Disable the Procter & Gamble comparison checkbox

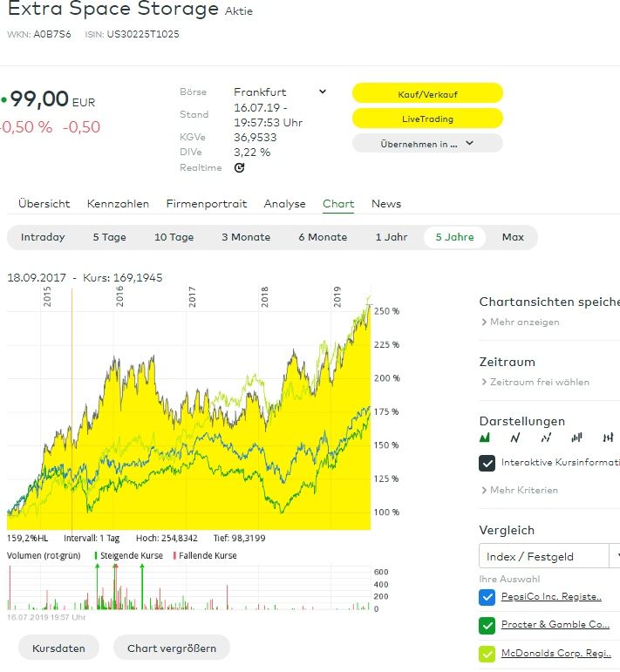[487, 625]
